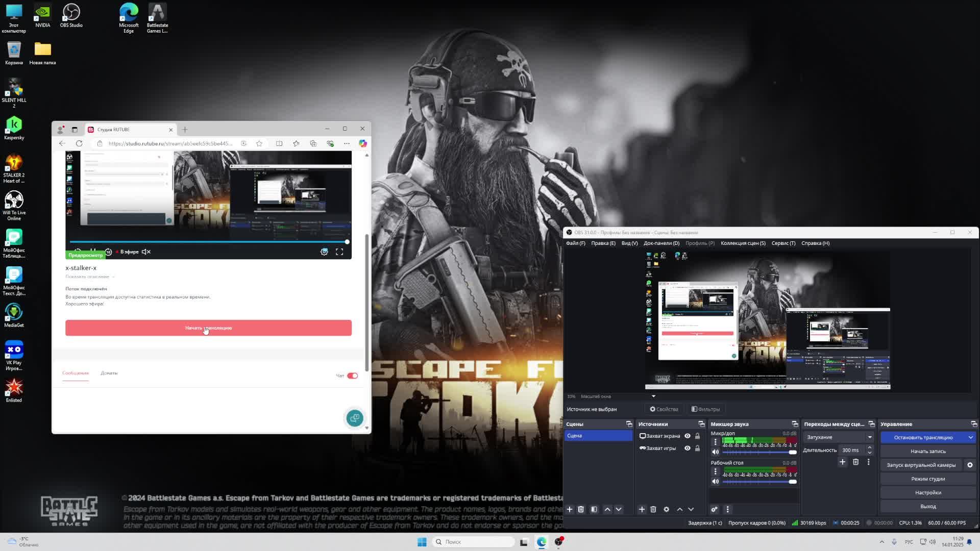The height and width of the screenshot is (551, 980).
Task: Increase duration with the stepper up arrow
Action: tap(870, 447)
